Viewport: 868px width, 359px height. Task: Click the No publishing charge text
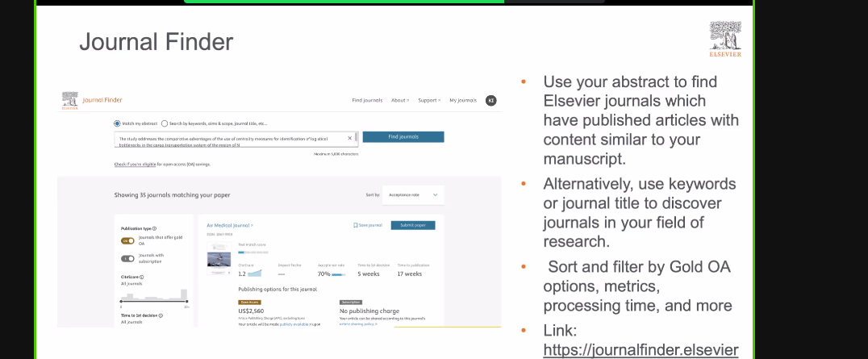[369, 311]
